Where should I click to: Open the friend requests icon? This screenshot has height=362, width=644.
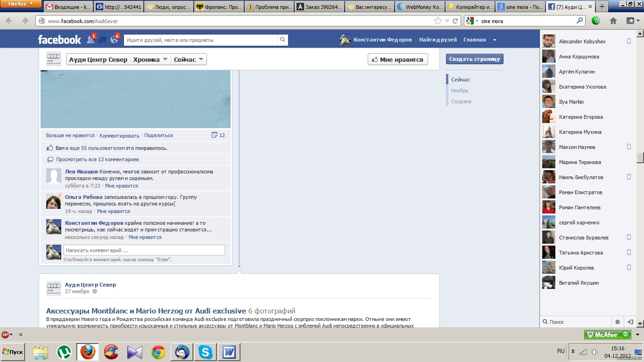(x=91, y=40)
